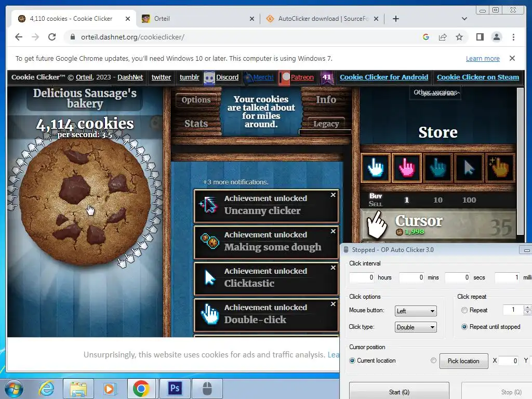Image resolution: width=532 pixels, height=399 pixels.
Task: Dismiss the Uncanny clicker notification
Action: pos(333,195)
